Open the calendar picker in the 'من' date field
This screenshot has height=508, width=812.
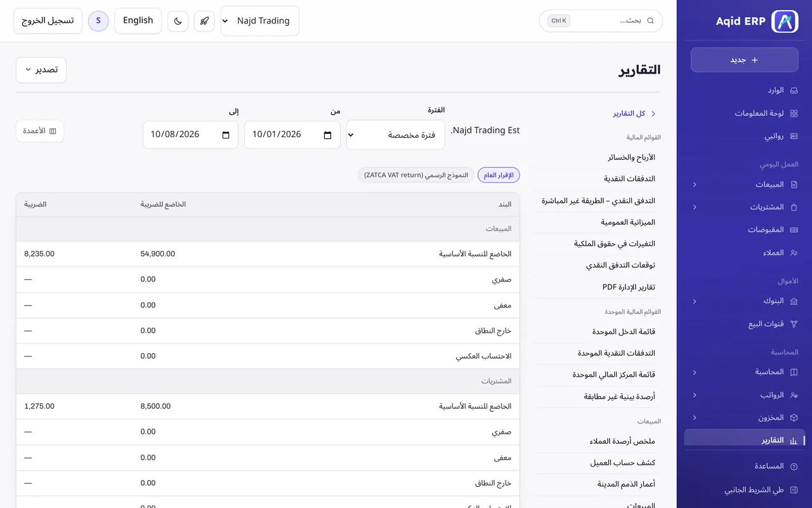327,135
